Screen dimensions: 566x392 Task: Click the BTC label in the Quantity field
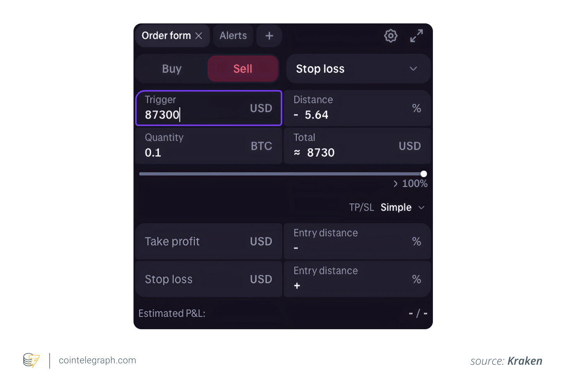(x=261, y=146)
